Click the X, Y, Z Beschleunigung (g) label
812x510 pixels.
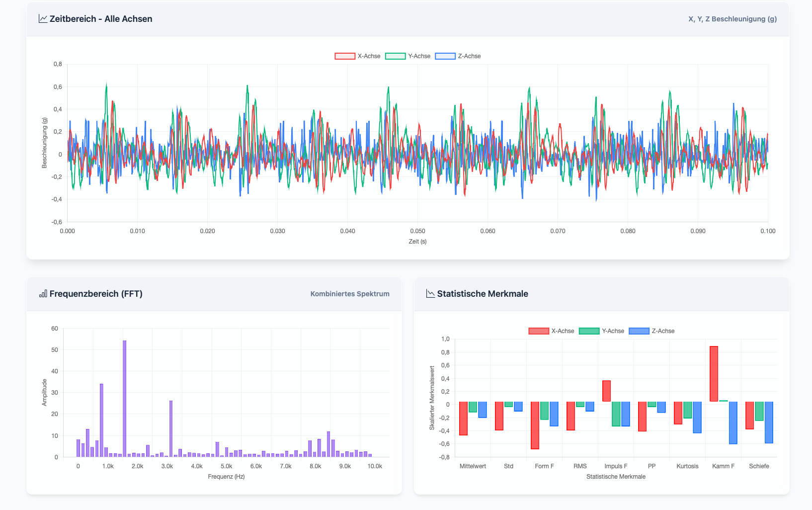pyautogui.click(x=732, y=19)
